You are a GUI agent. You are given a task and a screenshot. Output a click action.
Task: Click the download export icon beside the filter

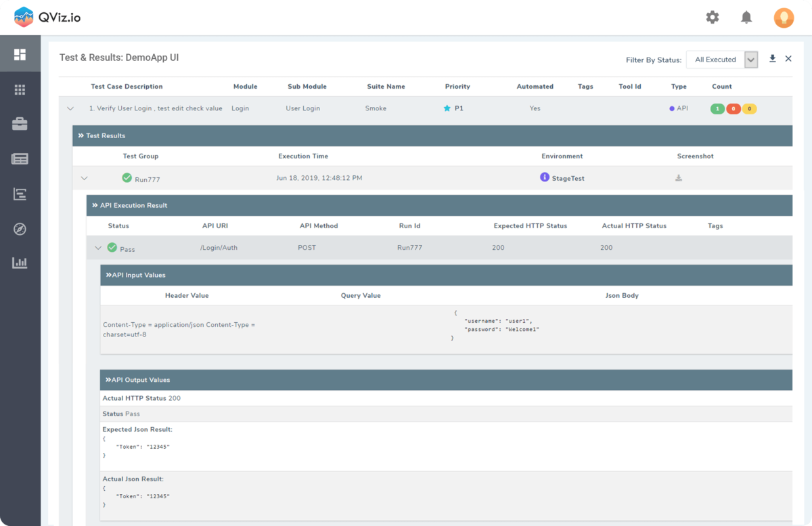[772, 59]
